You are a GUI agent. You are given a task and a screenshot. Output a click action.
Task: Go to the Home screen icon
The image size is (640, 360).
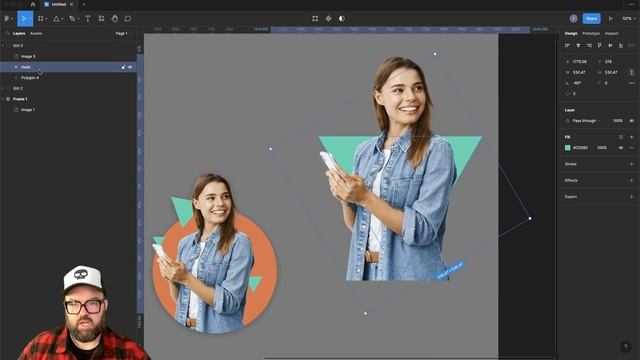[33, 4]
